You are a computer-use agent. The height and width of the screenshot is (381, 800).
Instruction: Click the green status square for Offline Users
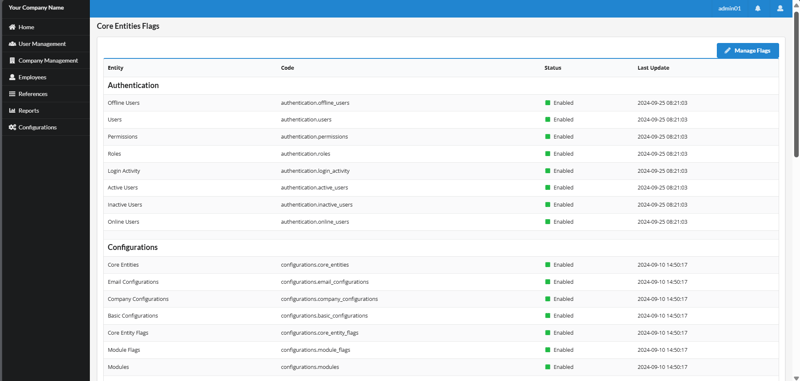[x=547, y=103]
